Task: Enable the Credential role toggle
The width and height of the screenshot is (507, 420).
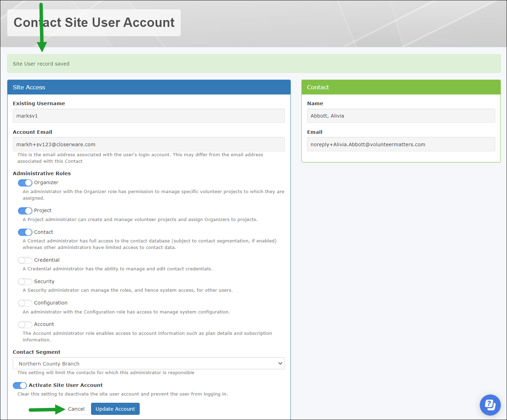Action: [x=25, y=260]
